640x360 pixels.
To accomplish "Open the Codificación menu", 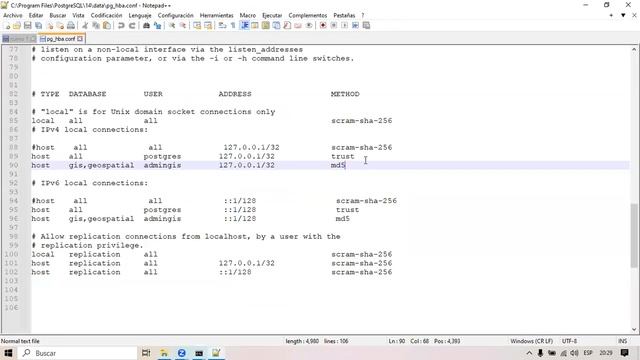I will click(106, 16).
